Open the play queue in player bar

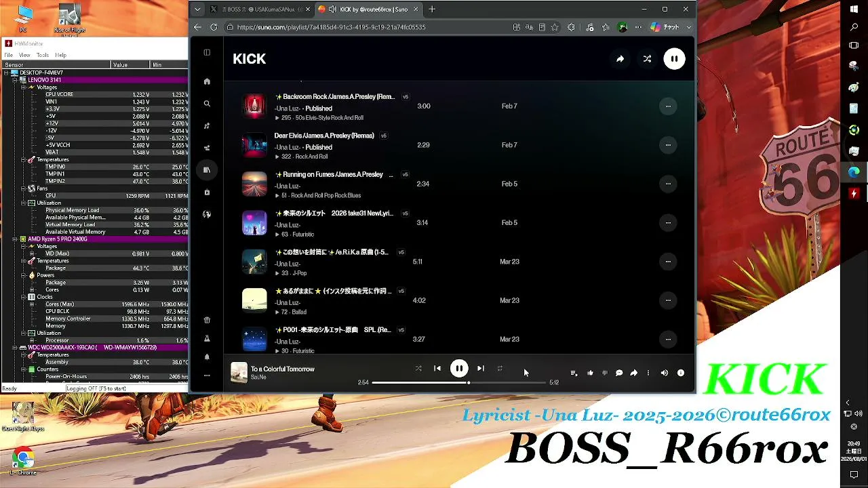point(574,373)
